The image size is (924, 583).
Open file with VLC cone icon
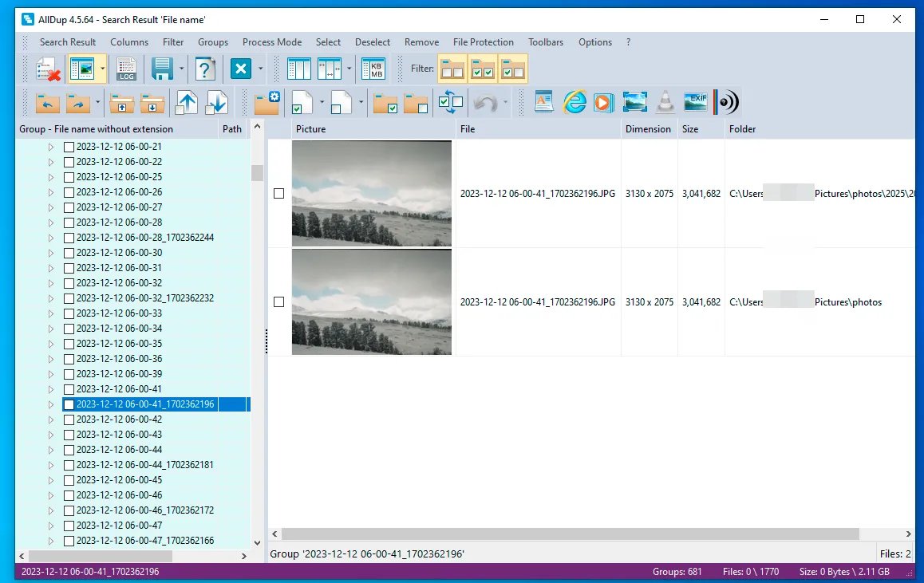pyautogui.click(x=664, y=102)
